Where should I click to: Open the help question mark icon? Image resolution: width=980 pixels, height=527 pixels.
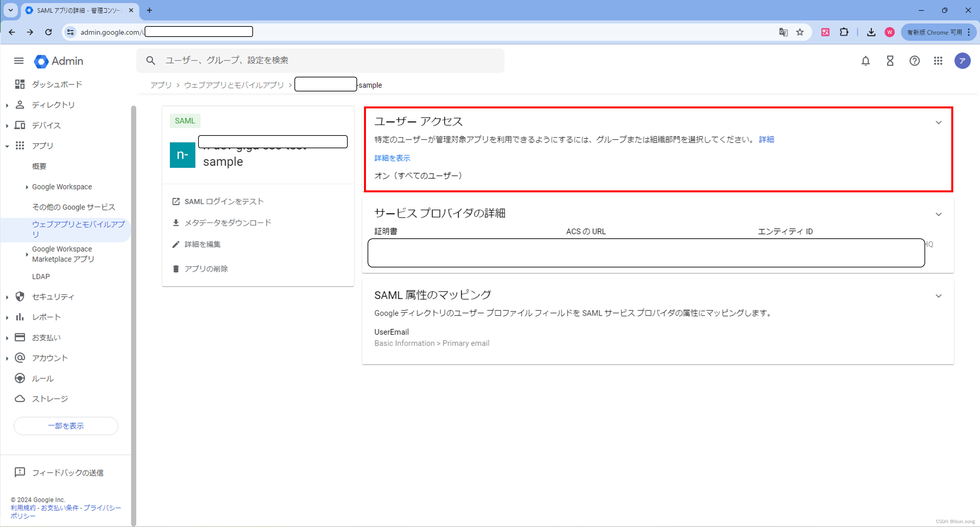point(915,61)
